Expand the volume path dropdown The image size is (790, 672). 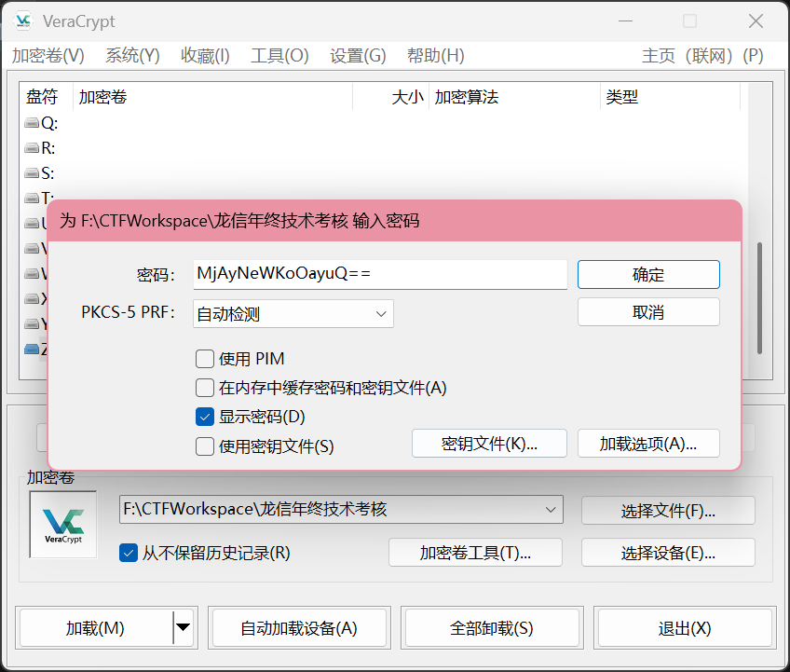(551, 510)
